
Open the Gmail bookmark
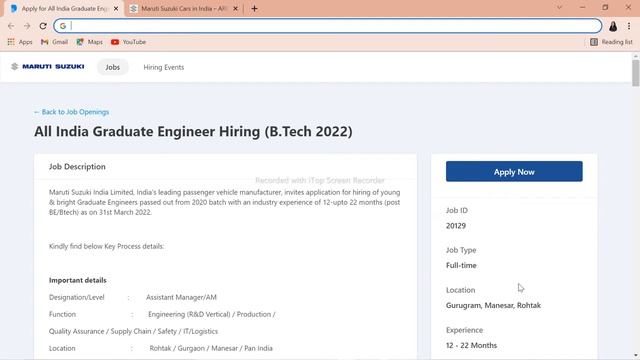coord(54,42)
